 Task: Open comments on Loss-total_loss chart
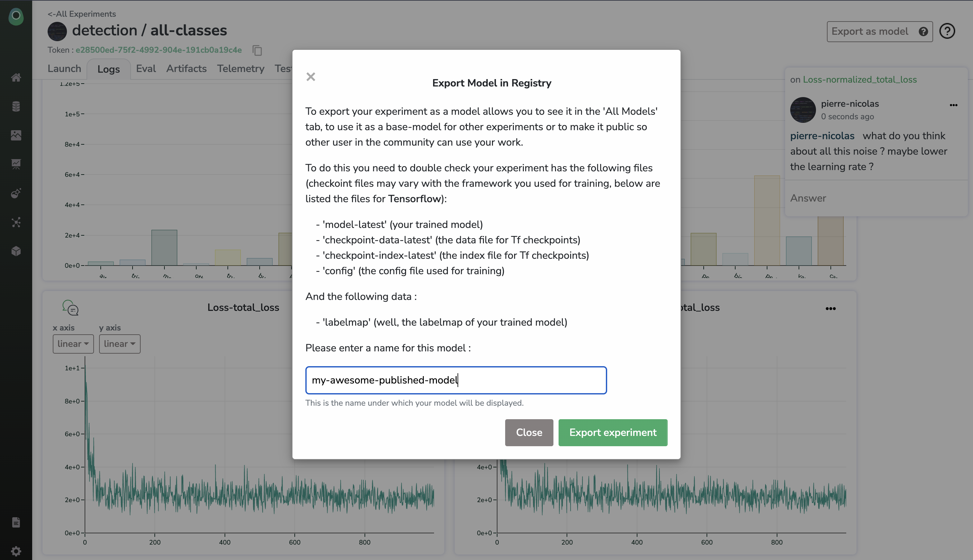(x=70, y=308)
